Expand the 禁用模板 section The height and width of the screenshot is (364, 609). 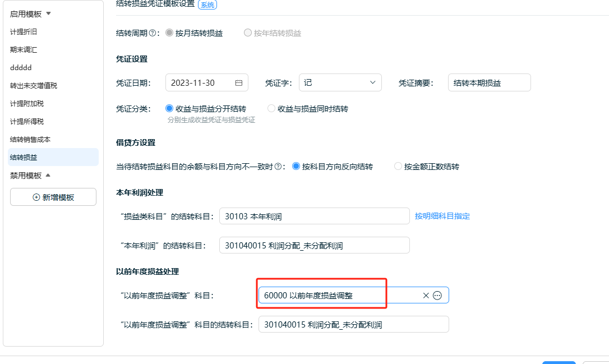(48, 176)
